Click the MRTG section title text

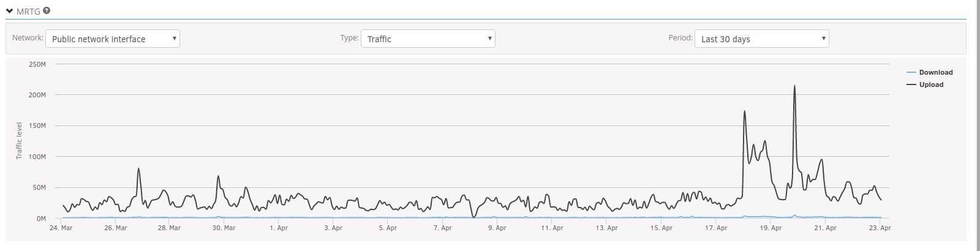point(28,11)
